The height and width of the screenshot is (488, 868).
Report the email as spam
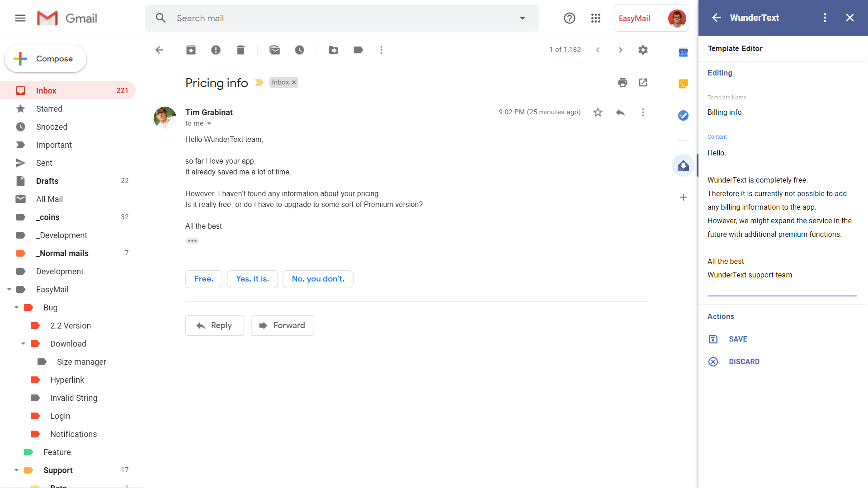[216, 50]
